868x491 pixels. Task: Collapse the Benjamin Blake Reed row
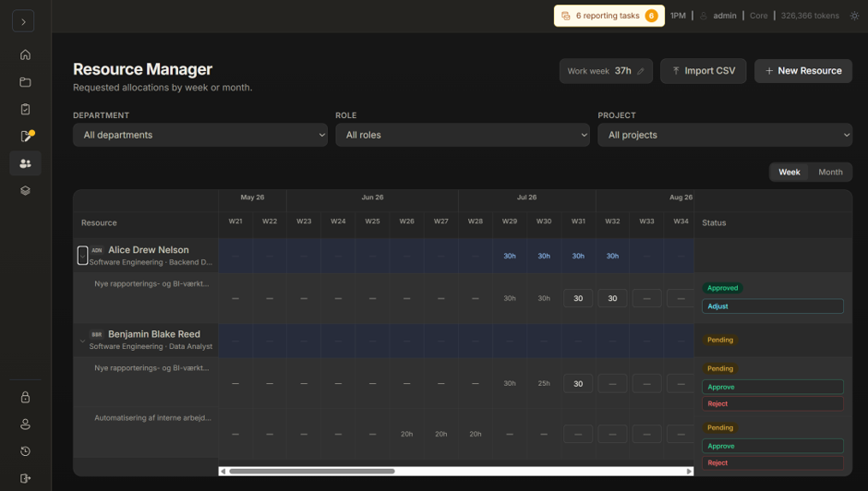[82, 341]
